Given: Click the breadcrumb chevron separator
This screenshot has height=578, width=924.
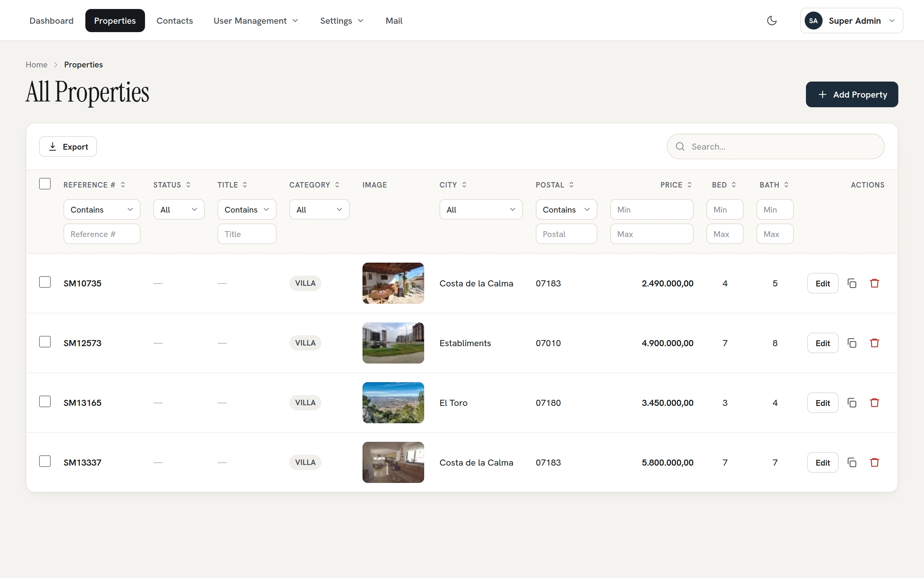Looking at the screenshot, I should 56,65.
